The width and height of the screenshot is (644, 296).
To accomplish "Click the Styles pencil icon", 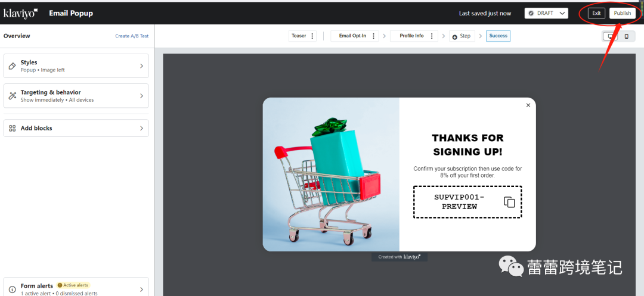I will tap(13, 66).
